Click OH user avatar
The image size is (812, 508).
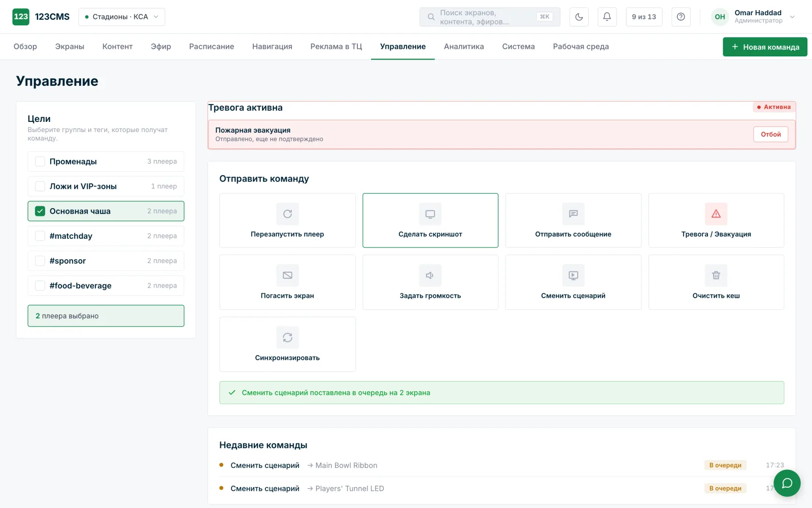(720, 17)
